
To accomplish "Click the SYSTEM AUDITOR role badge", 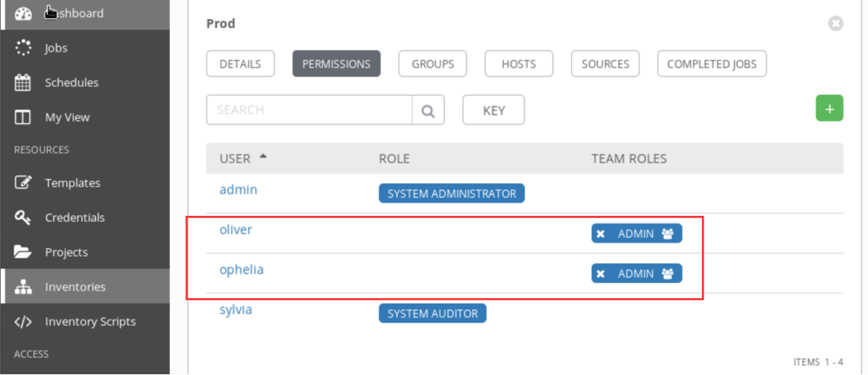I will coord(432,314).
